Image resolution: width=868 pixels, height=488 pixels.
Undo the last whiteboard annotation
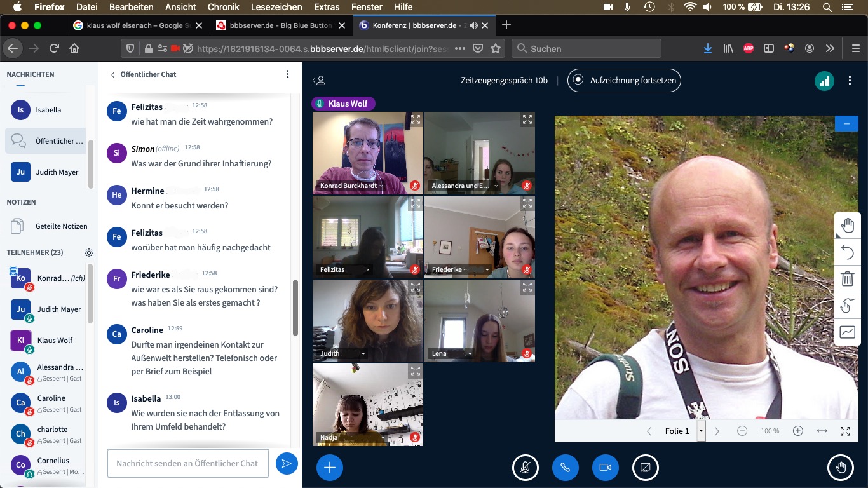(847, 252)
